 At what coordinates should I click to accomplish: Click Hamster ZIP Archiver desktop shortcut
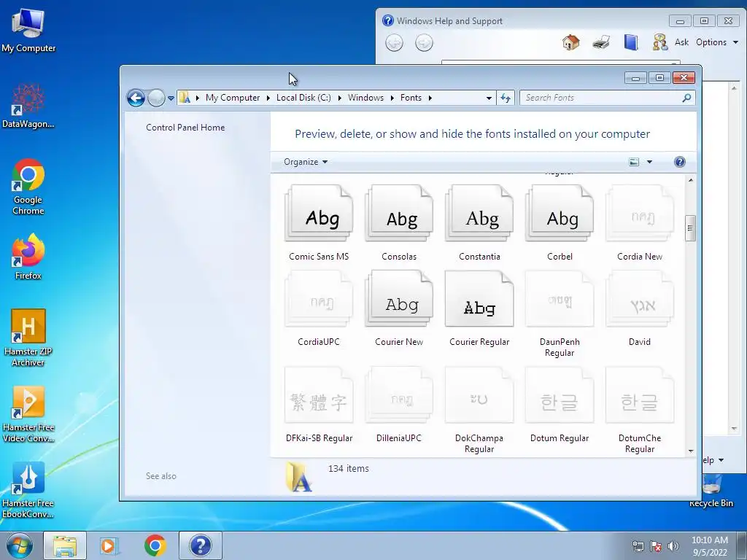(x=28, y=338)
